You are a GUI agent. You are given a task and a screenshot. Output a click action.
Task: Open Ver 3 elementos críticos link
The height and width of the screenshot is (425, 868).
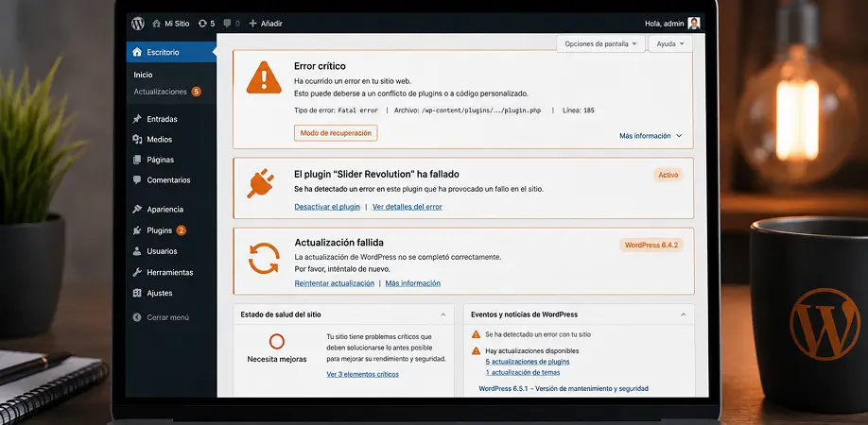(362, 374)
